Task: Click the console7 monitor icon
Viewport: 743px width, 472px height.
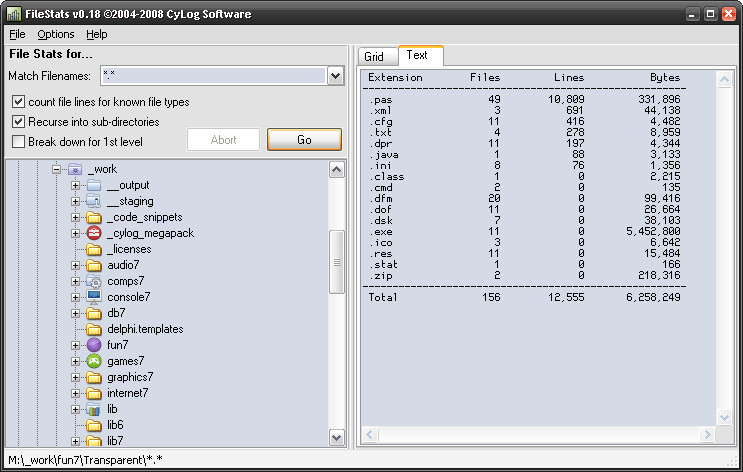Action: [x=94, y=297]
